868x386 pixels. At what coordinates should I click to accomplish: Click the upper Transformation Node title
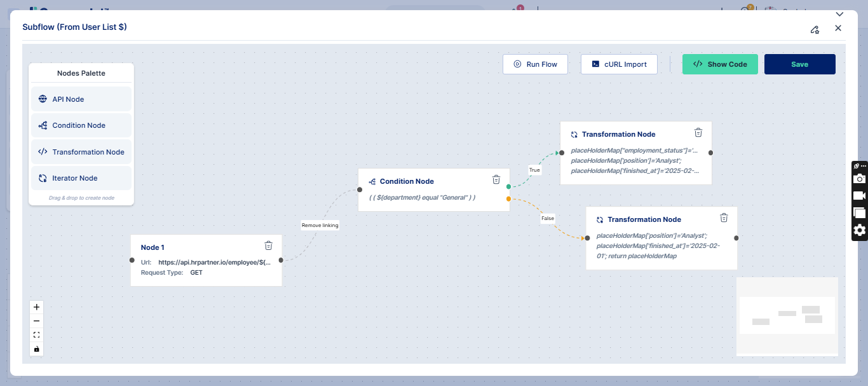(618, 134)
